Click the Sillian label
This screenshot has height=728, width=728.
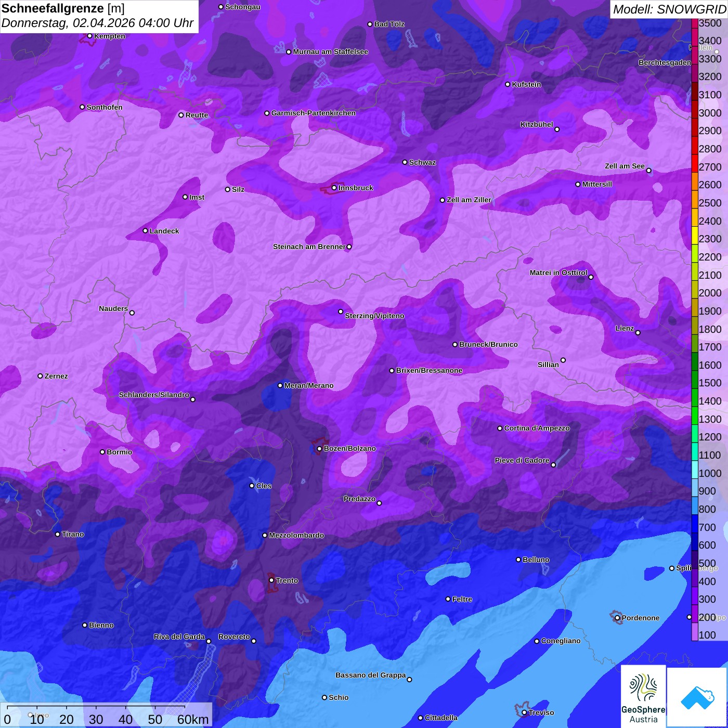(x=548, y=365)
